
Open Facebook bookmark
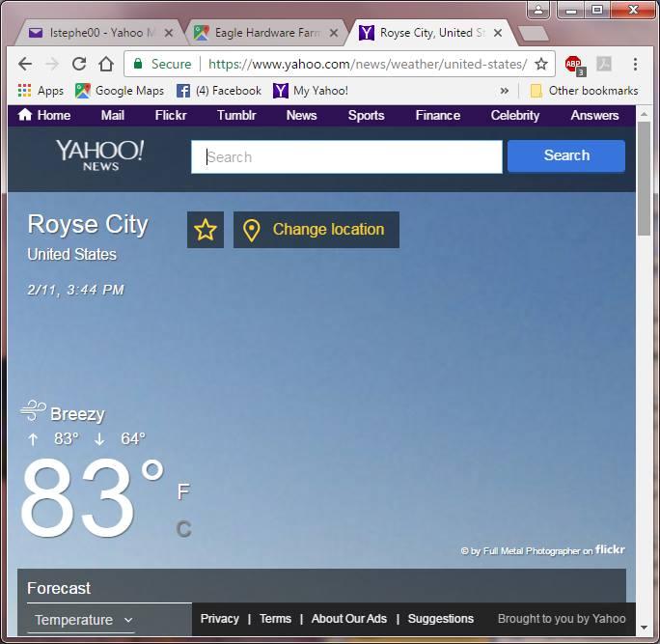(219, 91)
